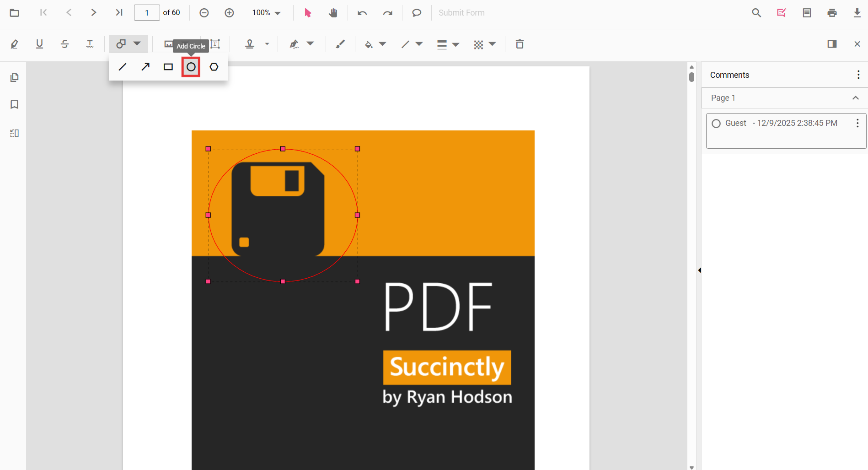Select the Add Arrow shape tool
Screen dimensions: 868x470
(145, 67)
